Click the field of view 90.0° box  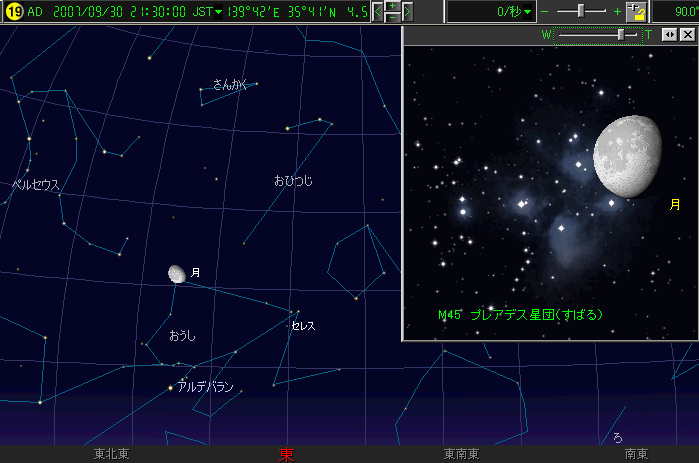point(675,12)
